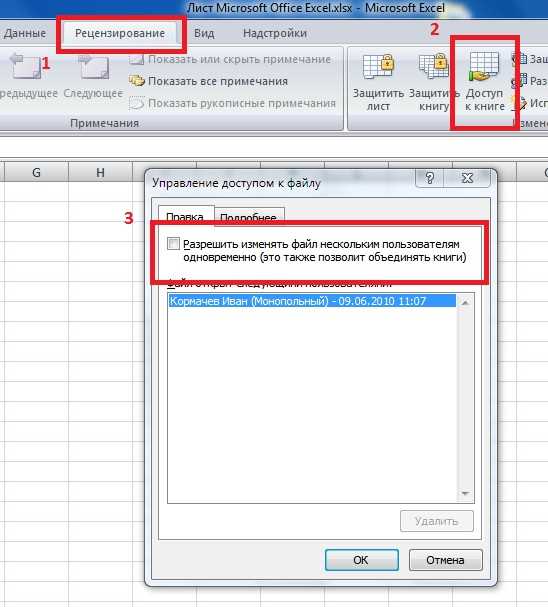Select column H header
Image resolution: width=548 pixels, height=607 pixels.
100,172
